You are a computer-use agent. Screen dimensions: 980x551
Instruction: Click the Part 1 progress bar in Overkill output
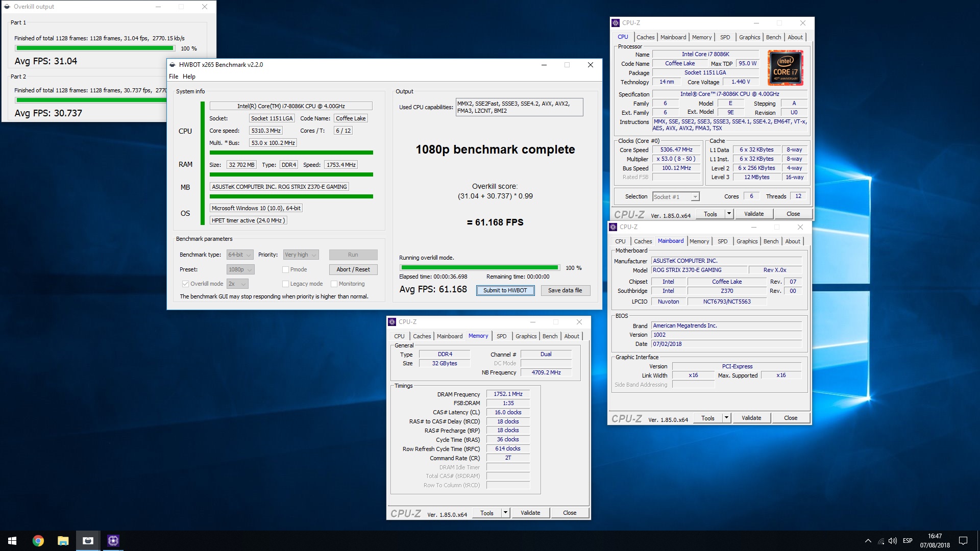click(95, 48)
